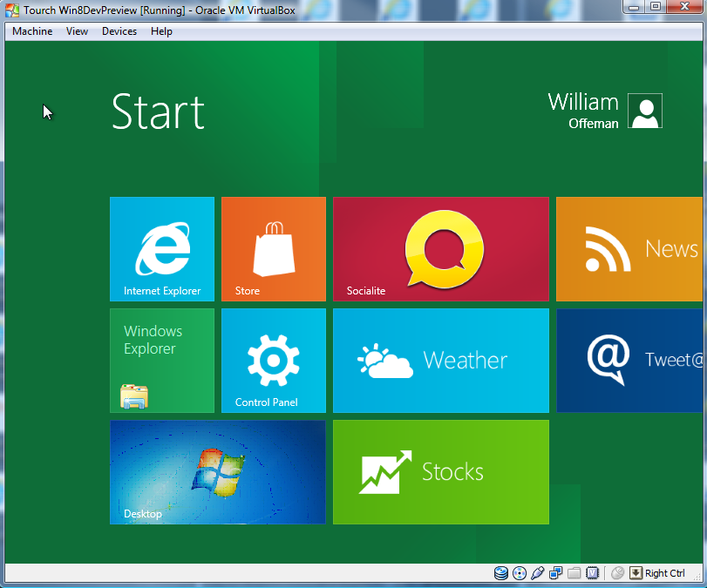Click the keyboard capture arrow indicator
The width and height of the screenshot is (707, 588).
[x=636, y=573]
